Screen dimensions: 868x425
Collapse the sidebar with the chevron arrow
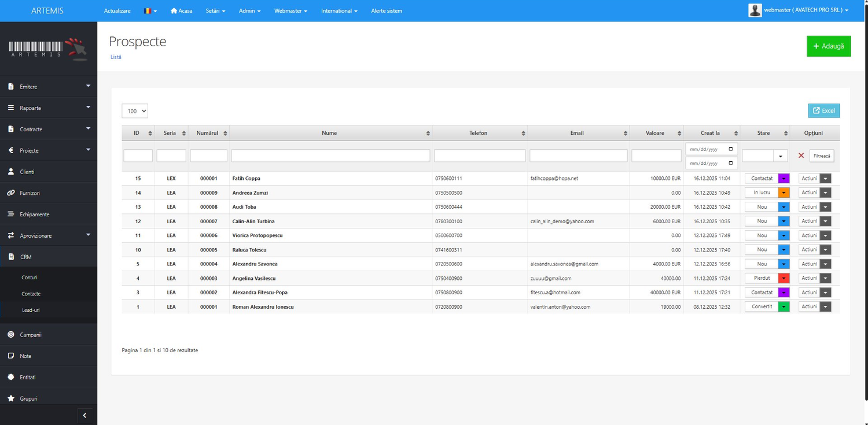click(x=84, y=415)
